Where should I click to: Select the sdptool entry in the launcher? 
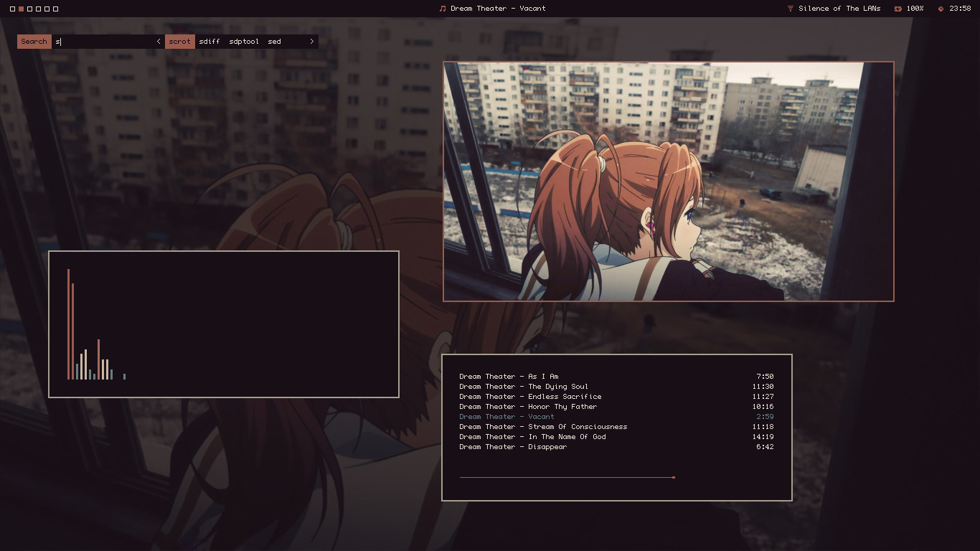244,42
